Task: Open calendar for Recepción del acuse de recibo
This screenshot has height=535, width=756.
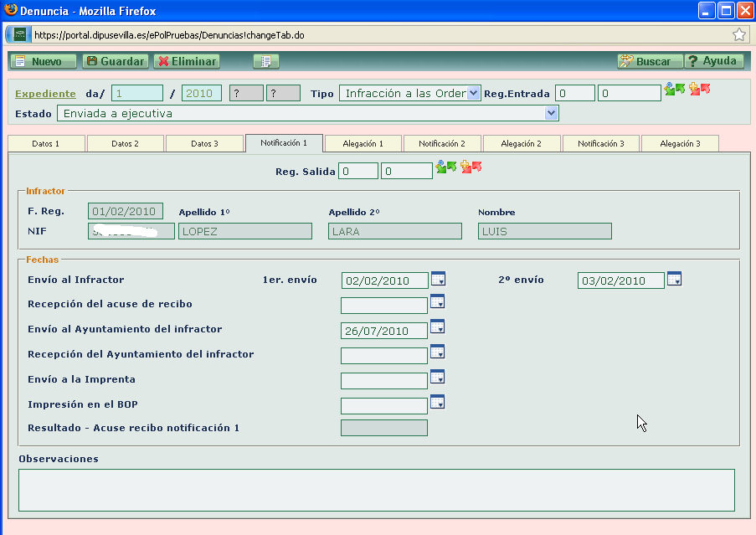Action: click(438, 304)
